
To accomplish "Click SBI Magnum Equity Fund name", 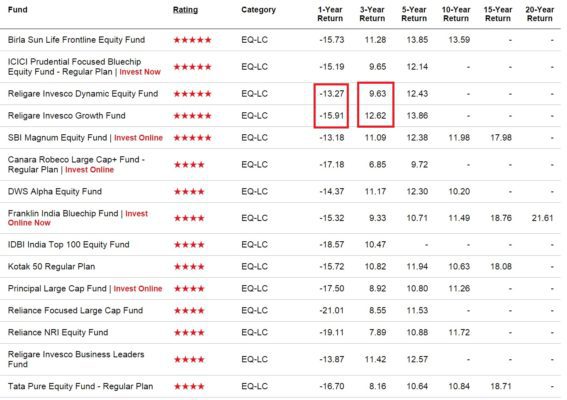I will point(57,137).
